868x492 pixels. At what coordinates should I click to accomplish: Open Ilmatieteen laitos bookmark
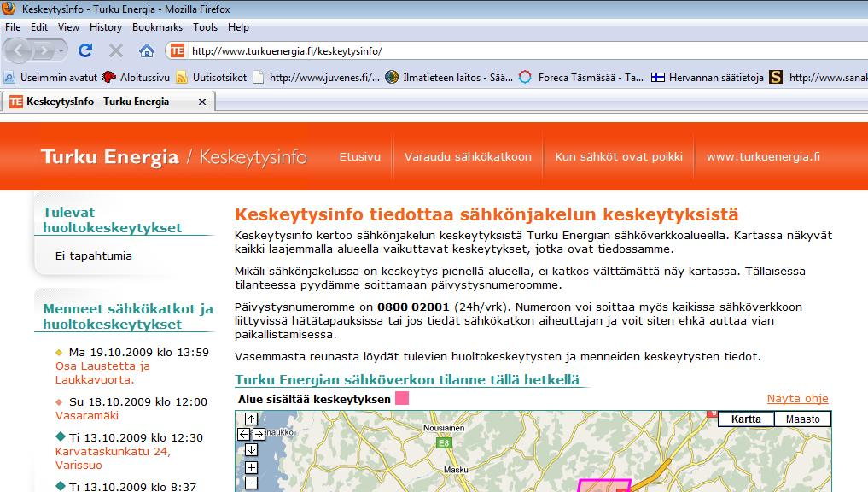[x=449, y=78]
